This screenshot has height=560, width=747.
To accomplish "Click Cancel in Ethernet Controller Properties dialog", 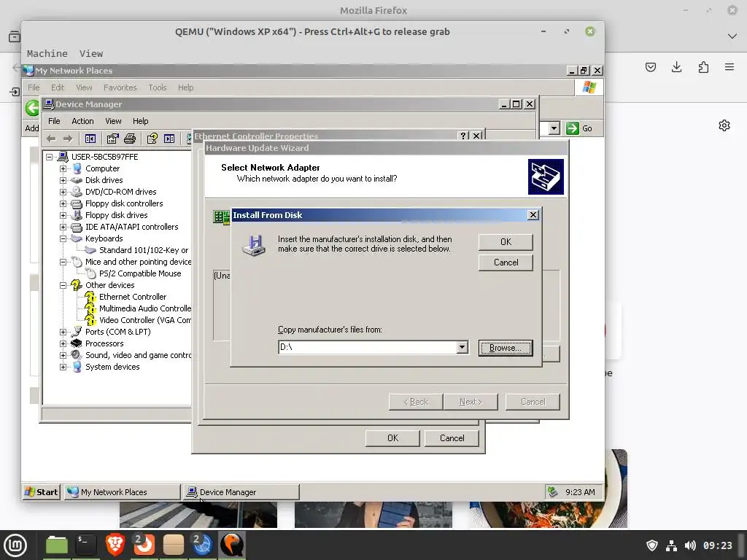I will click(x=452, y=438).
